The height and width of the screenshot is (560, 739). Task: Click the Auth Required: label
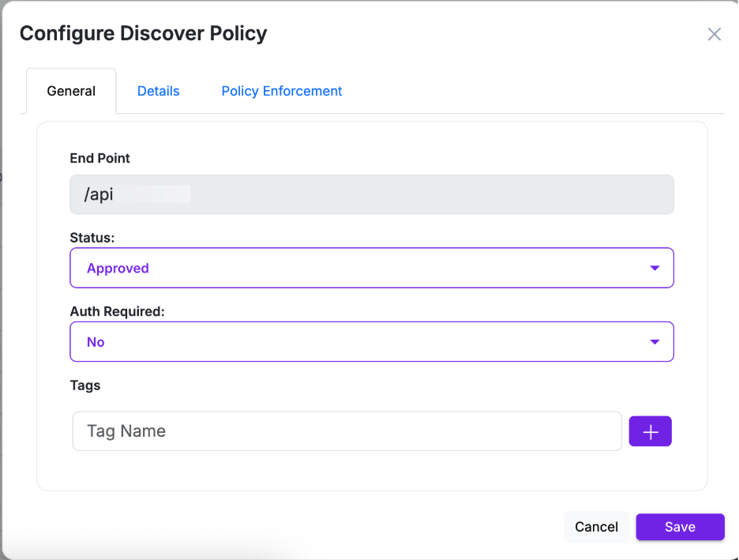point(117,311)
